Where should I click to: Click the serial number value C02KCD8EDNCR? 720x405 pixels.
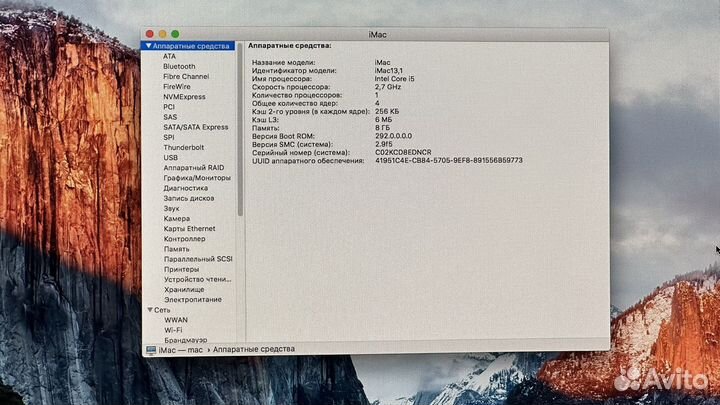click(403, 152)
